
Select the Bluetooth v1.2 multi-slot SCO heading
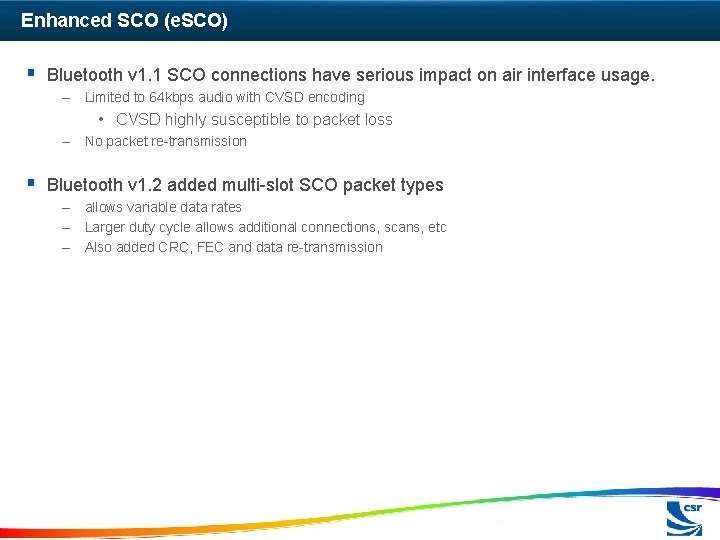tap(245, 185)
